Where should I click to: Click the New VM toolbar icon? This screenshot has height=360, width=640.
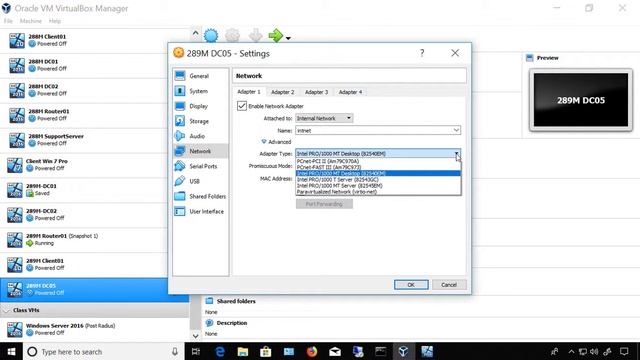tap(211, 36)
